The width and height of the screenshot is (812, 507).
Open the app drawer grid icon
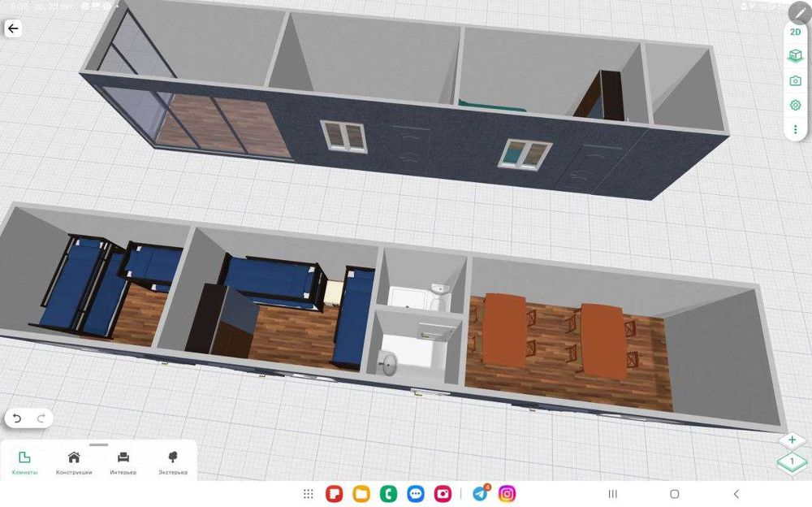pos(308,494)
